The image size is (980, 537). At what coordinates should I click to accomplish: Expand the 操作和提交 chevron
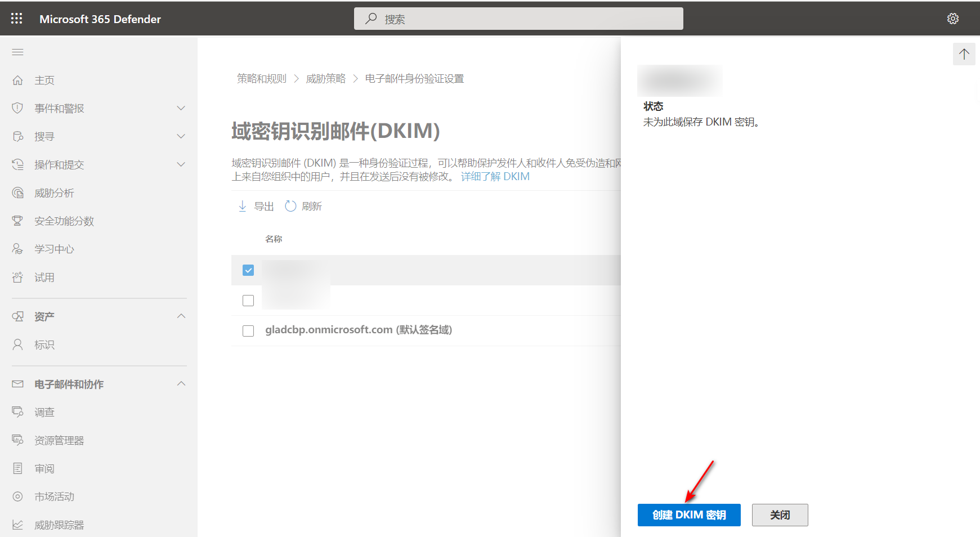tap(181, 164)
